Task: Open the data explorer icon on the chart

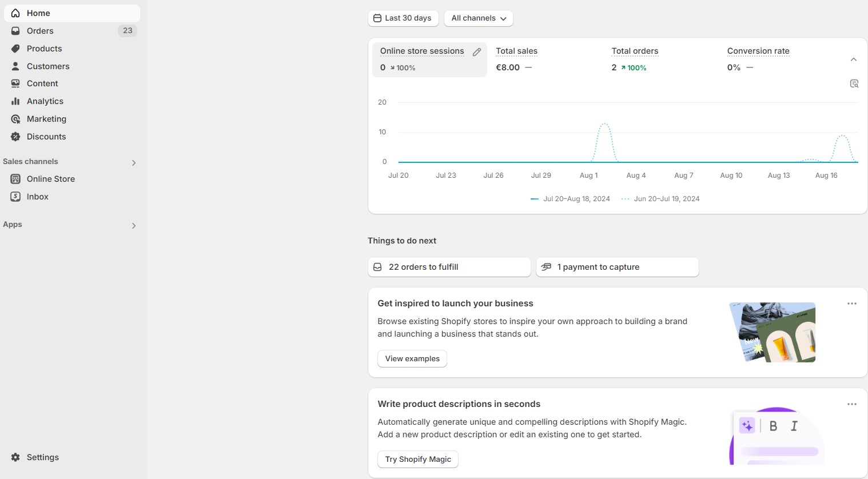Action: [x=854, y=83]
